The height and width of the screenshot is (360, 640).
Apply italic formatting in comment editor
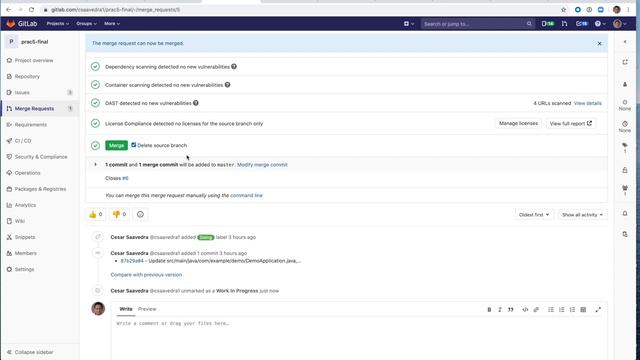pyautogui.click(x=500, y=310)
